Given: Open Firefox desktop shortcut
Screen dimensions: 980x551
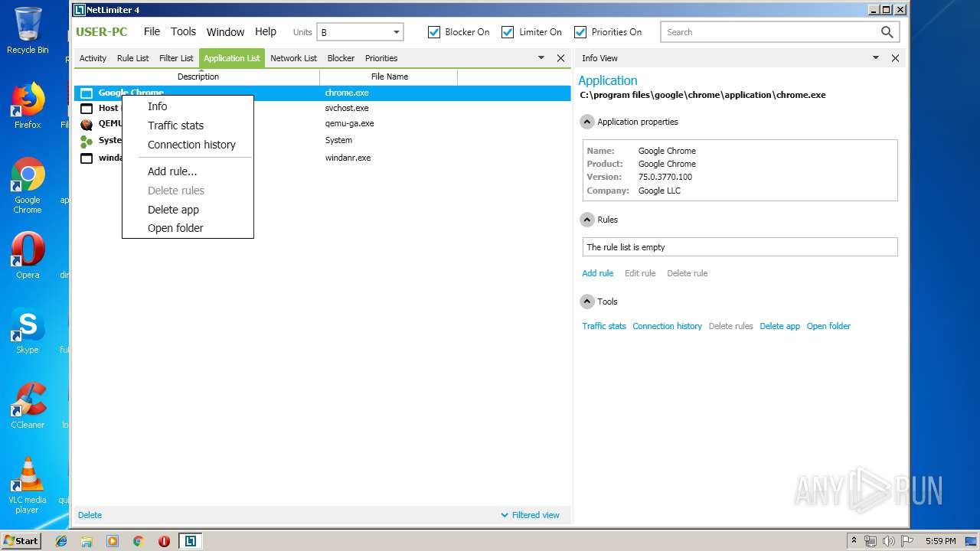Looking at the screenshot, I should click(28, 105).
